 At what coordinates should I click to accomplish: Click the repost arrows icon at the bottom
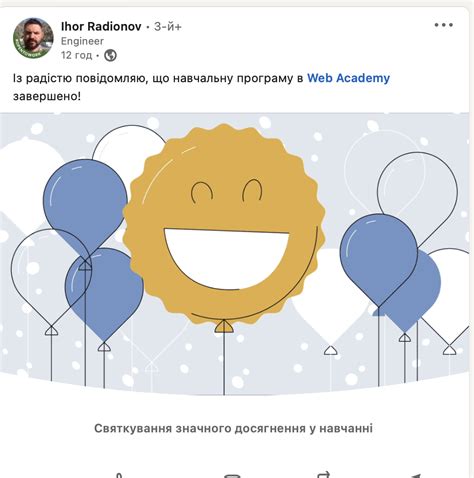(324, 475)
